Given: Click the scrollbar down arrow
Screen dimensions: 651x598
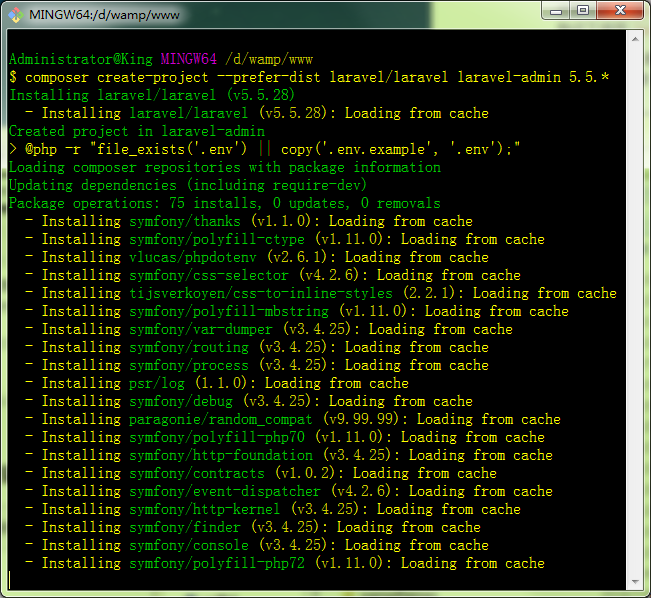Looking at the screenshot, I should (635, 581).
